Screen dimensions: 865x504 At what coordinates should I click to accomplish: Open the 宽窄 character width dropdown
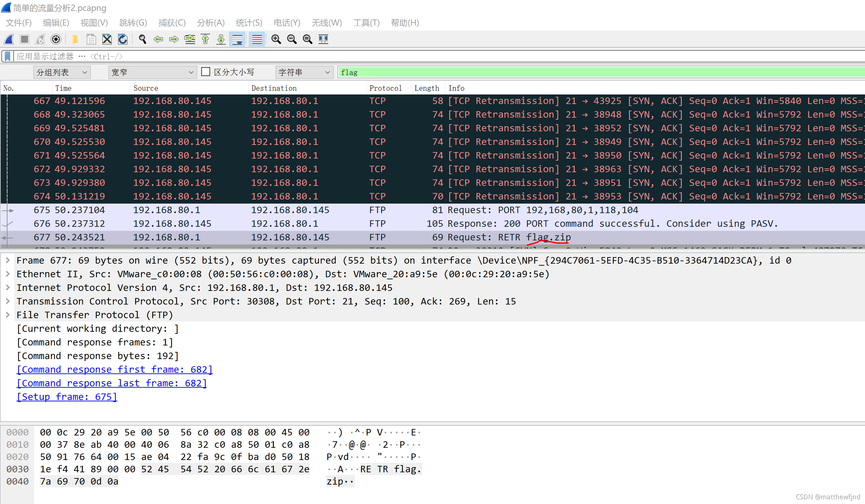(152, 72)
